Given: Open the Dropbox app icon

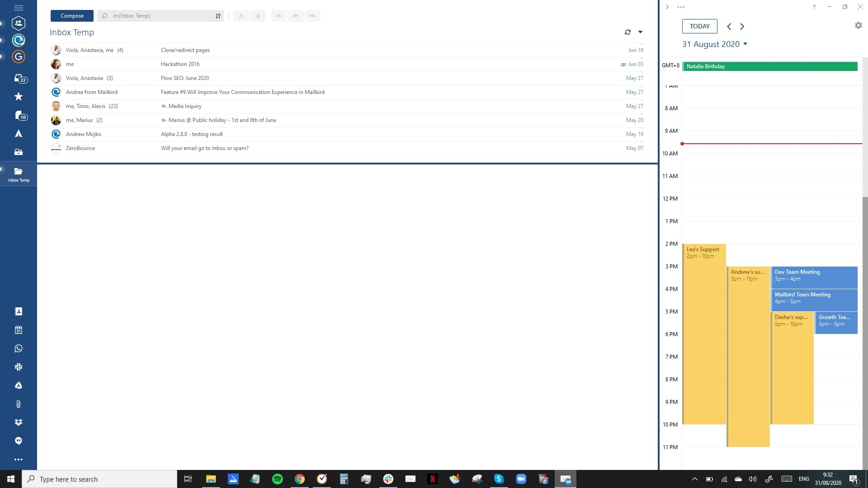Looking at the screenshot, I should [19, 422].
